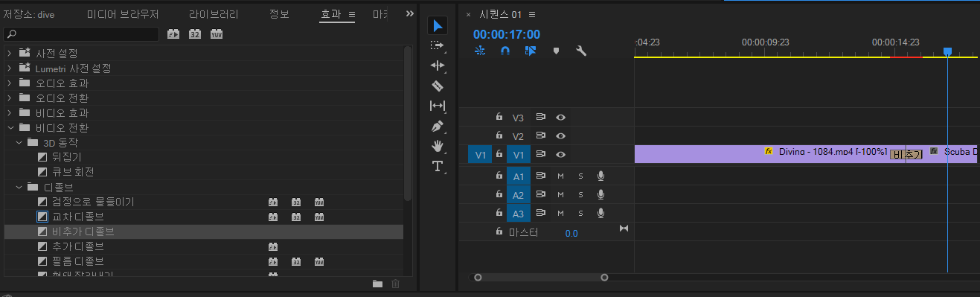Expand the 오디오 효과 folder
The image size is (980, 297).
9,83
